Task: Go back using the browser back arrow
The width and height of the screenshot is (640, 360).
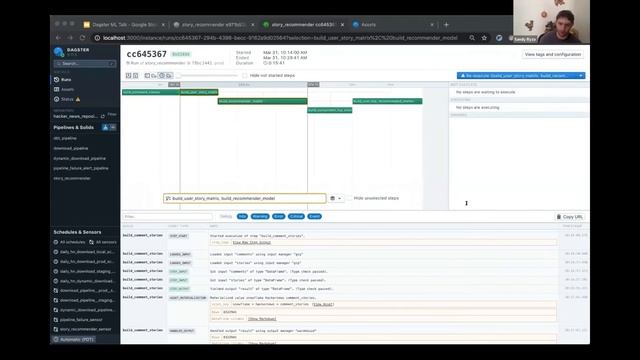Action: [x=58, y=38]
